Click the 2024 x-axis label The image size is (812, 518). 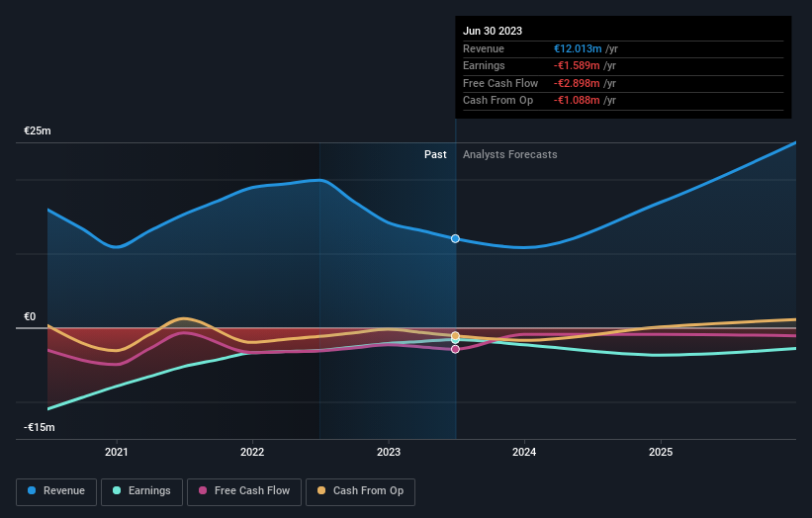tap(524, 453)
